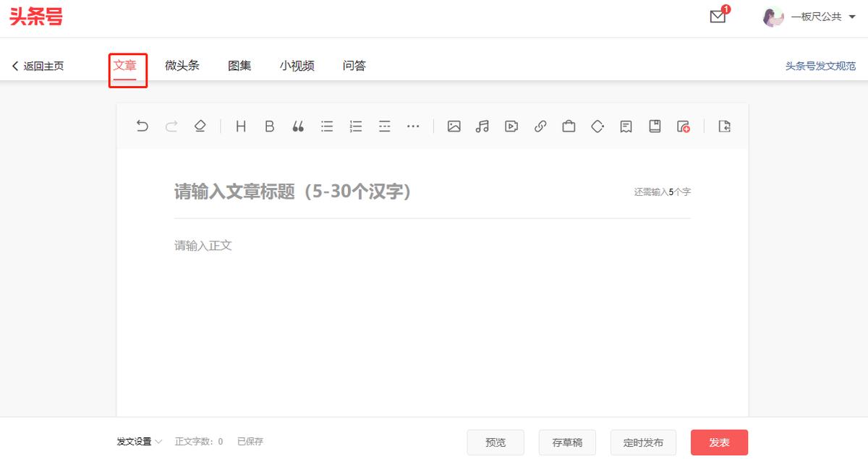Insert a hyperlink
868x459 pixels.
540,126
